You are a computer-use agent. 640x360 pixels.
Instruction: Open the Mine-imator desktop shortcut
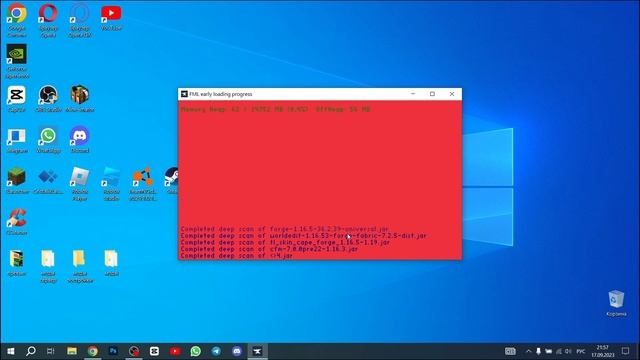pyautogui.click(x=80, y=99)
